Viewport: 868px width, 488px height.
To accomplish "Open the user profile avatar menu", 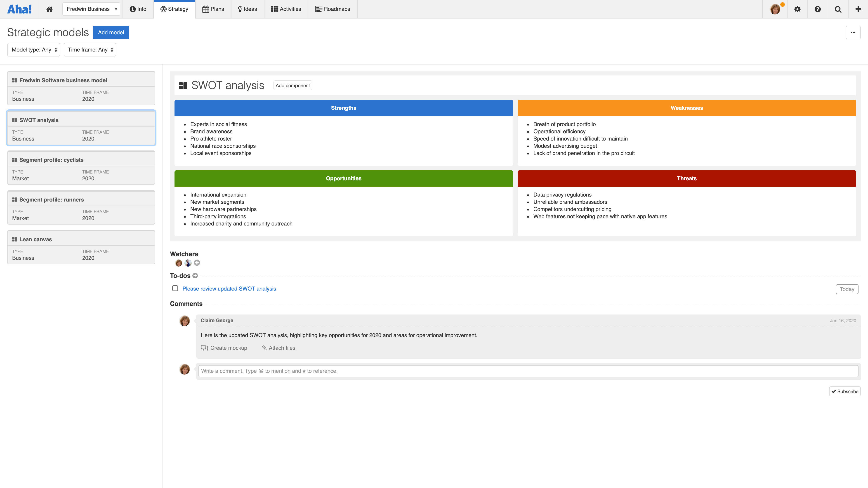I will click(775, 9).
